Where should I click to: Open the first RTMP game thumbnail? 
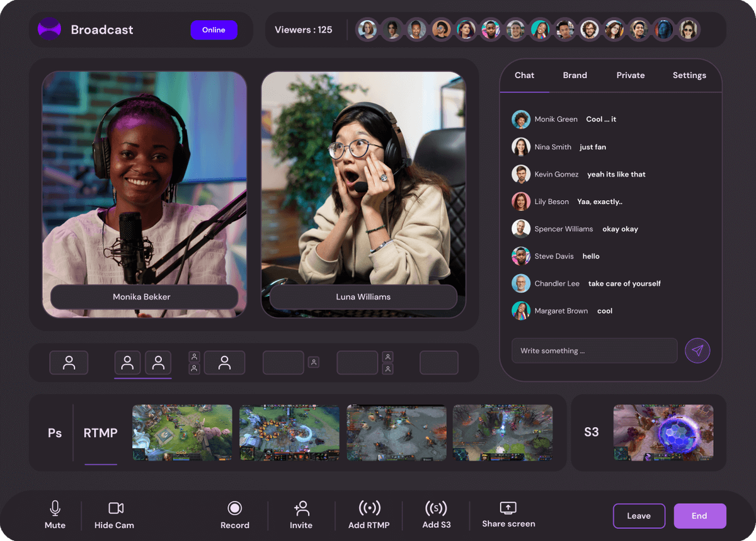pos(182,433)
